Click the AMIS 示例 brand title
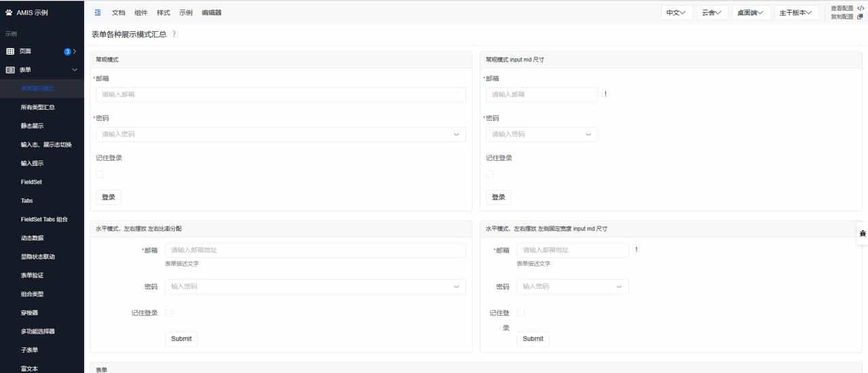 [33, 12]
